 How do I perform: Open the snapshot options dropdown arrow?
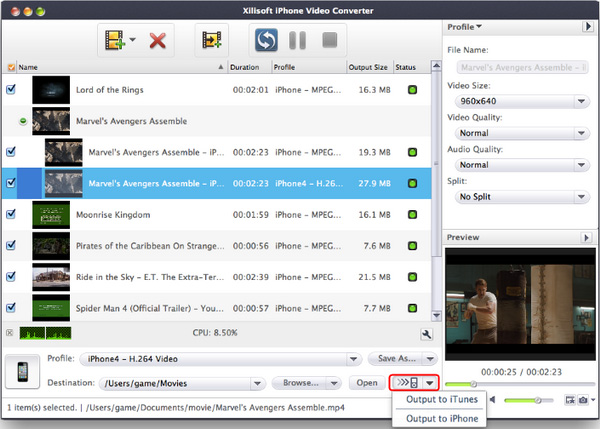(593, 400)
